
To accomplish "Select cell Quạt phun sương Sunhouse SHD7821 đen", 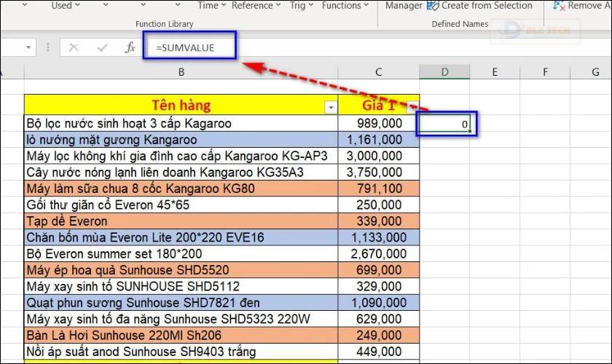I will click(181, 303).
